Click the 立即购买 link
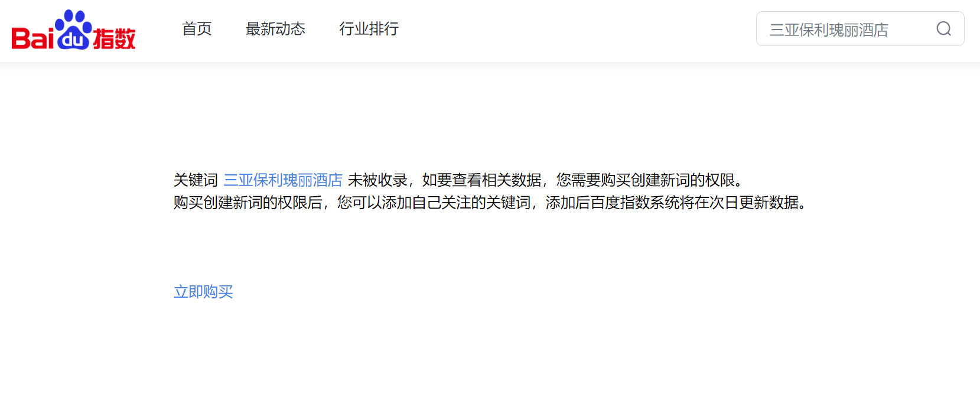This screenshot has width=980, height=400. [x=203, y=292]
